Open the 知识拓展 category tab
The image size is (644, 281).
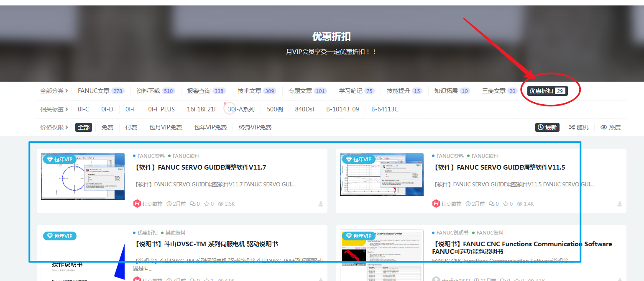coord(452,91)
